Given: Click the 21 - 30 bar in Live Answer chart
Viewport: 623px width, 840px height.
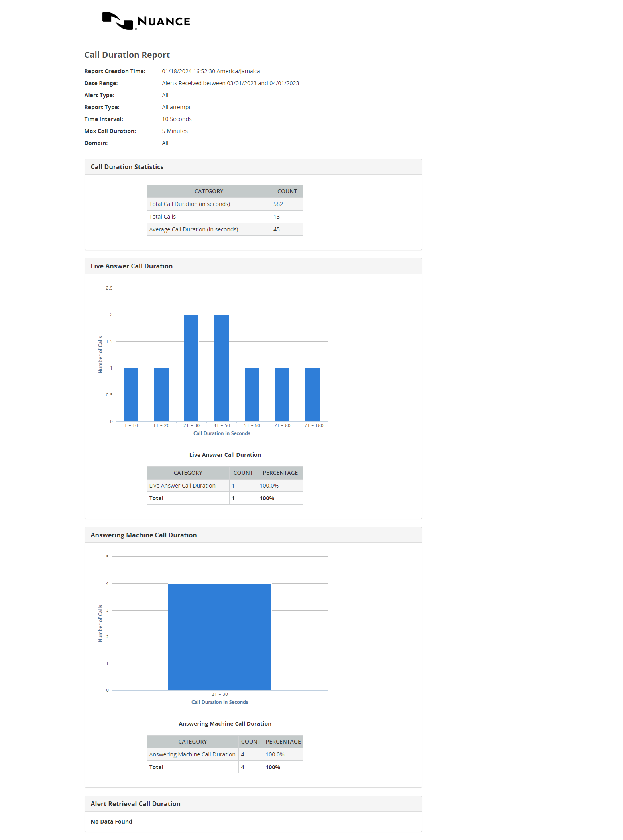Looking at the screenshot, I should point(191,368).
